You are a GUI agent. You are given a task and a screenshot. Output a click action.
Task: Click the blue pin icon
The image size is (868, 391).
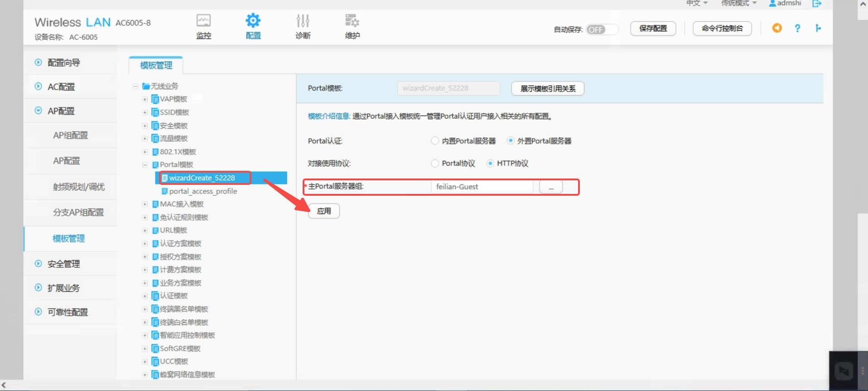[818, 28]
